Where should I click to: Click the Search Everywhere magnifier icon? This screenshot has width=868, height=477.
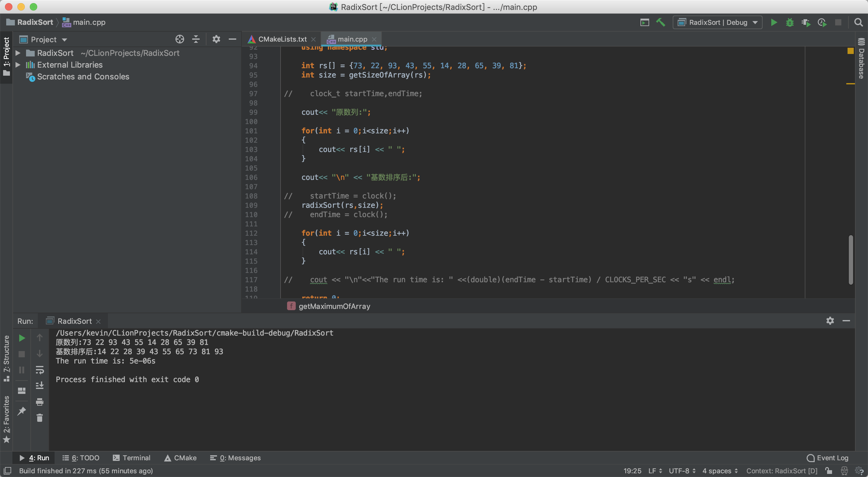(x=859, y=23)
